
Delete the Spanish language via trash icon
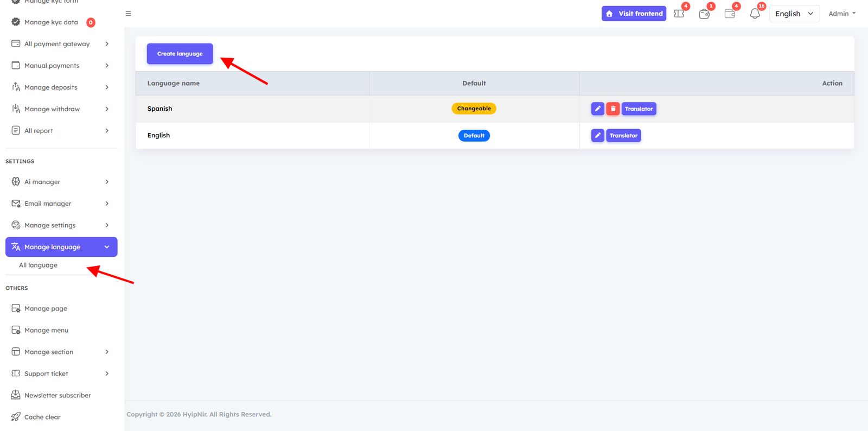(x=612, y=109)
